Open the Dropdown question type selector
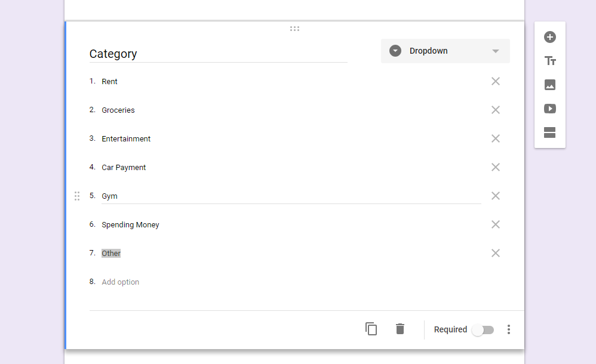 (445, 51)
